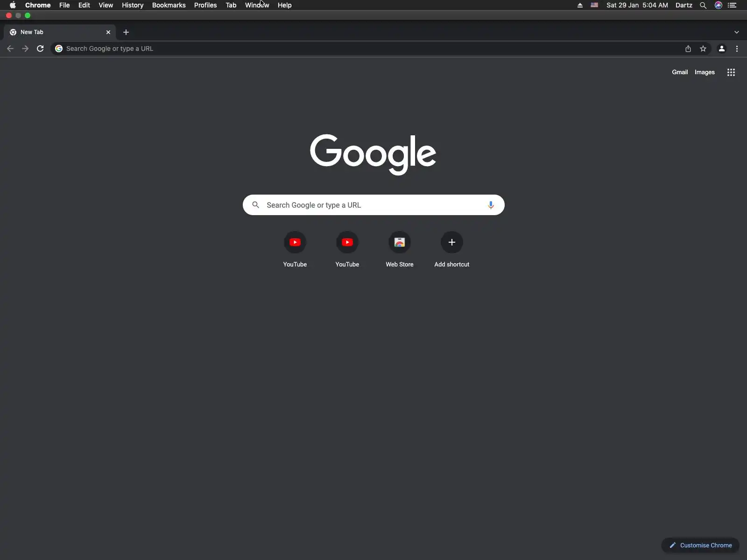
Task: Close the New Tab tab
Action: coord(108,32)
